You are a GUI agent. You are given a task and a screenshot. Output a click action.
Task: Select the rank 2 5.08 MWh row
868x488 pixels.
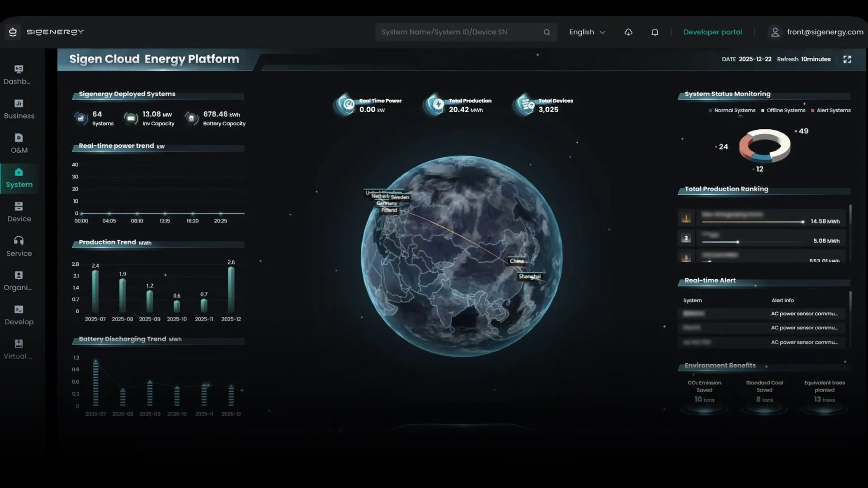(761, 238)
